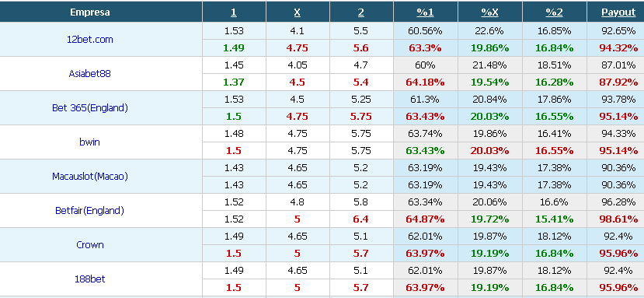Sort table by %1 column header

tap(425, 12)
